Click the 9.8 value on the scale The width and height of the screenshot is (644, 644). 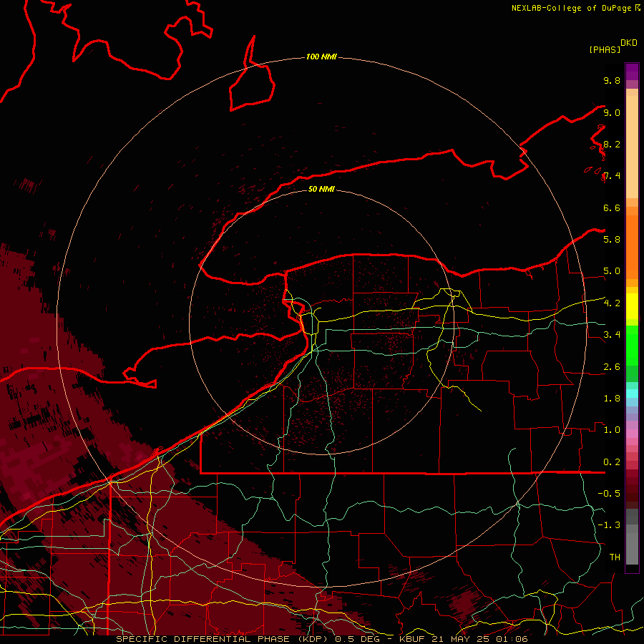click(x=612, y=80)
